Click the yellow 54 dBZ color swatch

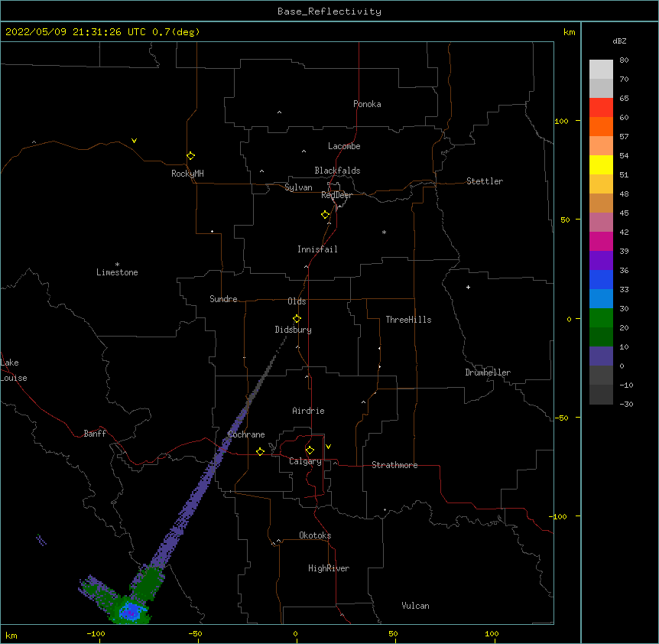(601, 164)
